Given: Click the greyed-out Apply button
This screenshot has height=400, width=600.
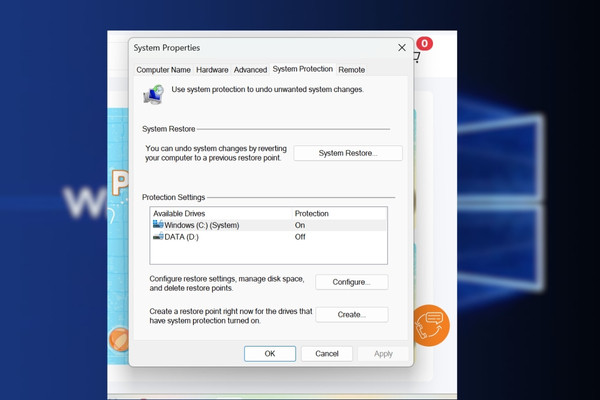Looking at the screenshot, I should click(383, 354).
